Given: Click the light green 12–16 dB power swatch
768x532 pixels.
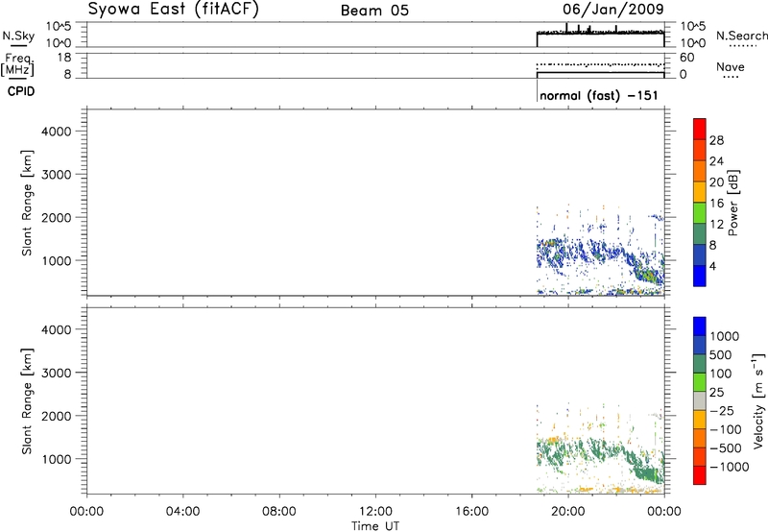Looking at the screenshot, I should (x=700, y=212).
